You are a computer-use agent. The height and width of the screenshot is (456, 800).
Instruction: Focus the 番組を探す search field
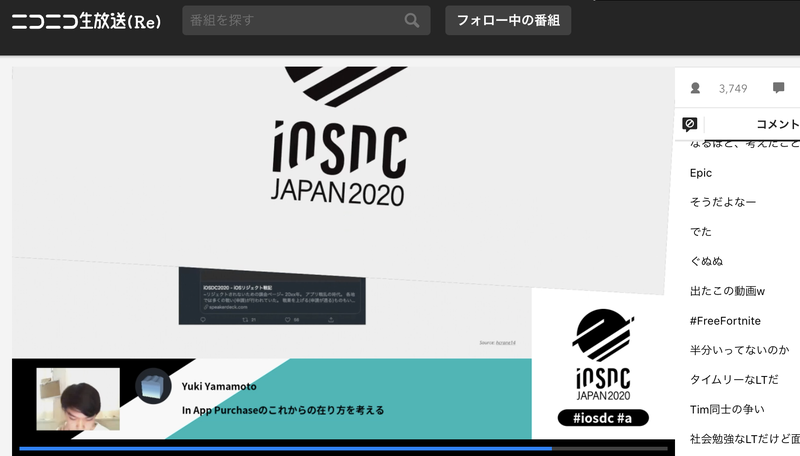pos(306,20)
